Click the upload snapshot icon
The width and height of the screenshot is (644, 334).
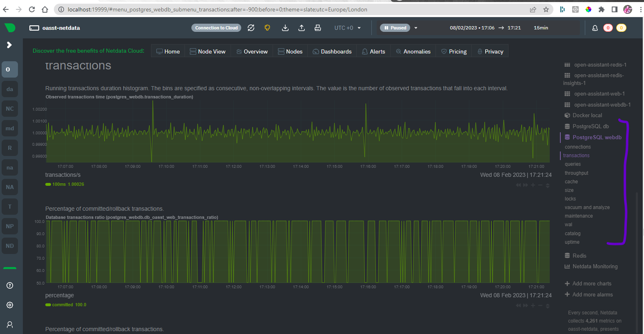click(302, 28)
